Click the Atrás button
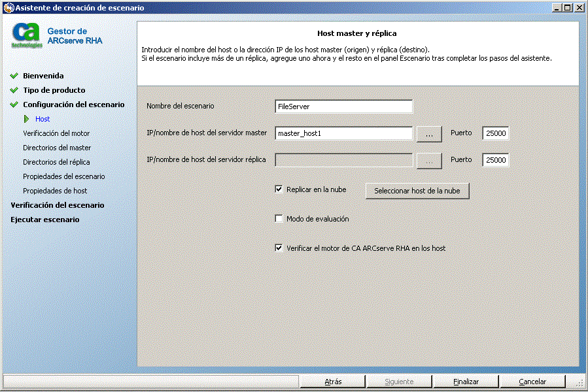The height and width of the screenshot is (392, 588). pyautogui.click(x=333, y=381)
